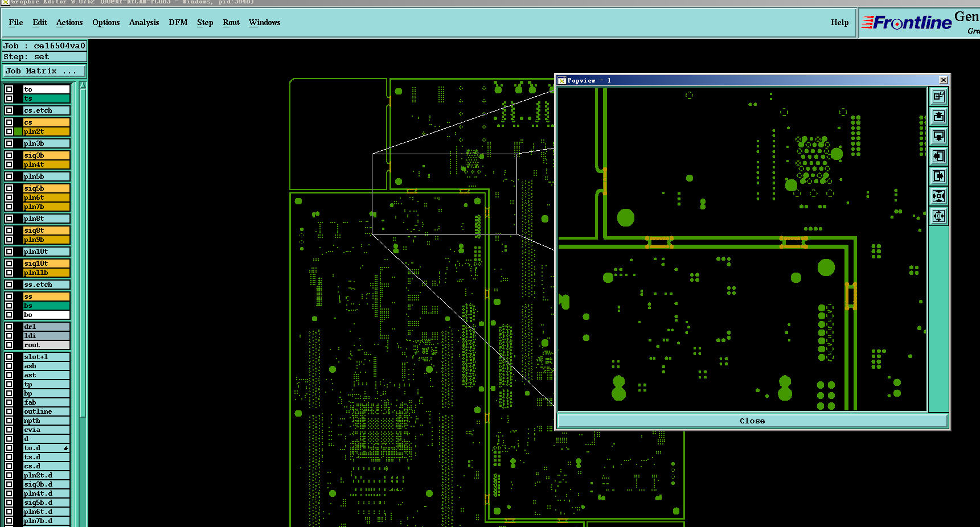
Task: Open the Analysis menu
Action: pos(144,22)
